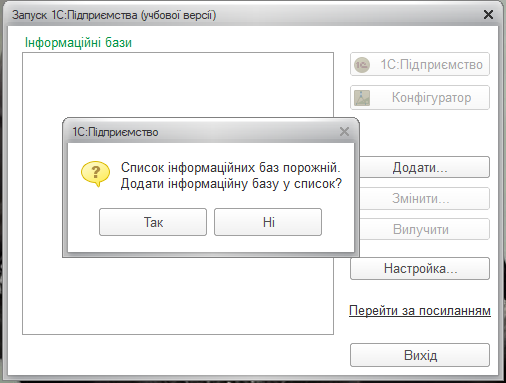
Task: Decline with the Ні button
Action: point(268,222)
